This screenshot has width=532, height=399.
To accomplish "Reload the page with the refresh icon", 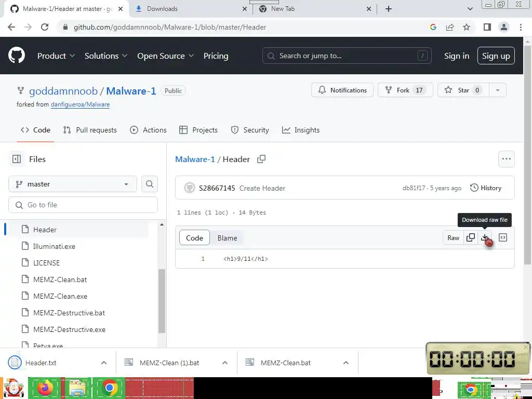I will point(45,27).
